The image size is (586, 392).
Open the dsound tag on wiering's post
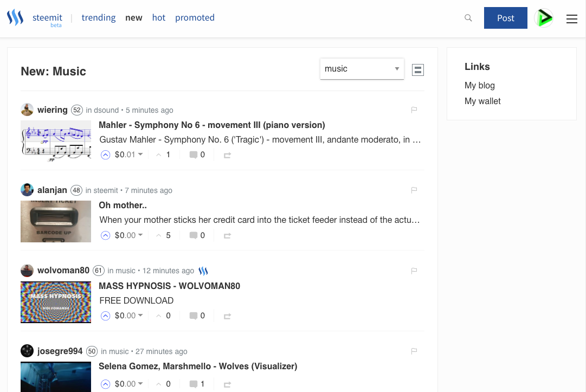pyautogui.click(x=106, y=110)
